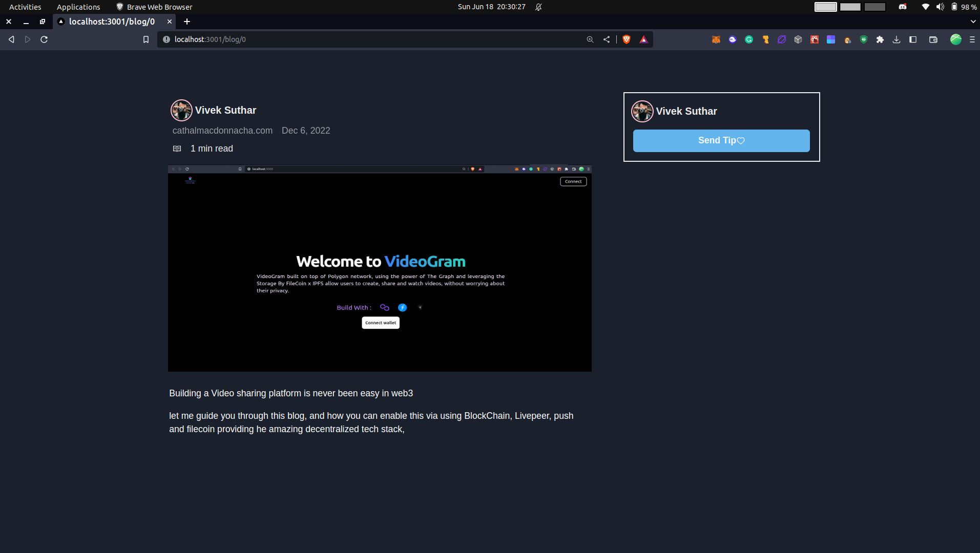Image resolution: width=980 pixels, height=553 pixels.
Task: Click the avatar in the tip card
Action: [642, 111]
